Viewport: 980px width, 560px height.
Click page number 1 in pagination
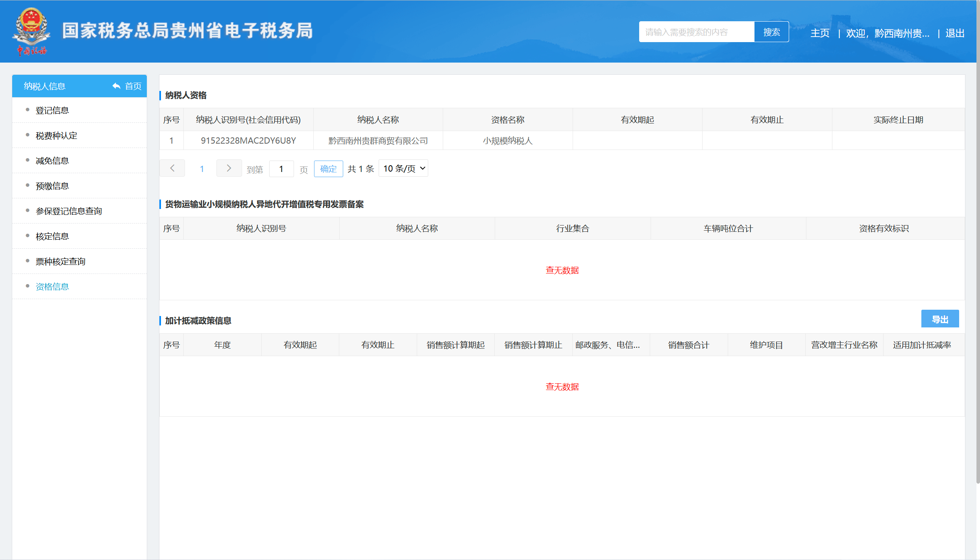[x=202, y=169]
